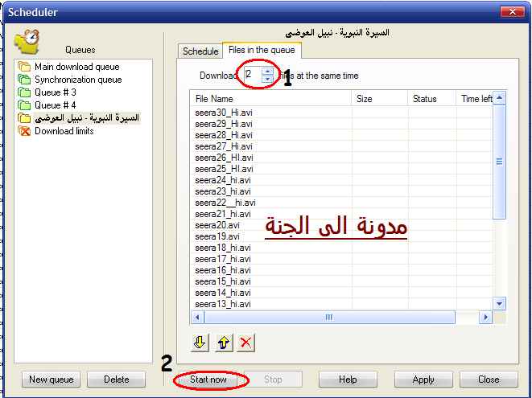Viewport: 532px width, 398px height.
Task: Select file seera28_Hi.avi
Action: click(x=224, y=135)
